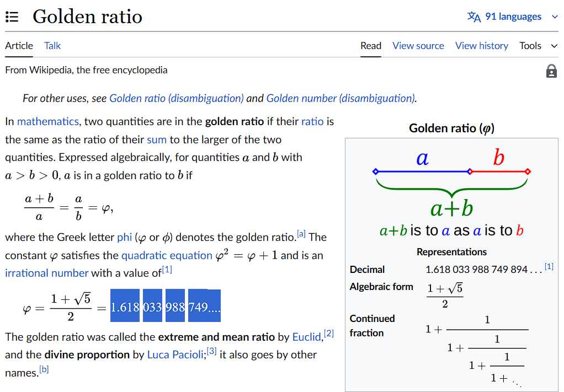The height and width of the screenshot is (392, 564).
Task: Click footnote [a] after golden ratio
Action: [301, 234]
